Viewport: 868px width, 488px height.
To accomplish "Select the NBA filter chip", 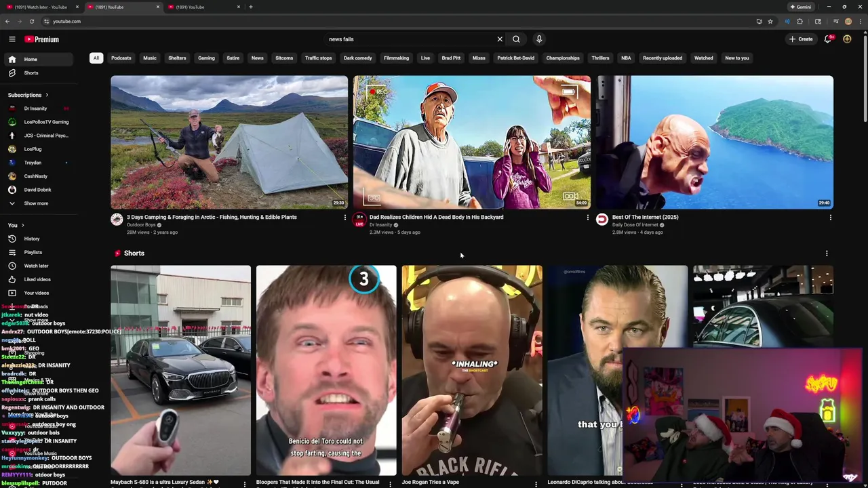I will [626, 58].
